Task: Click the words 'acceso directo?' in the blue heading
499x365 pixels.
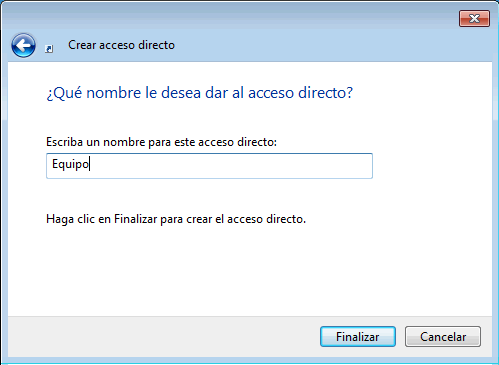Action: 300,93
